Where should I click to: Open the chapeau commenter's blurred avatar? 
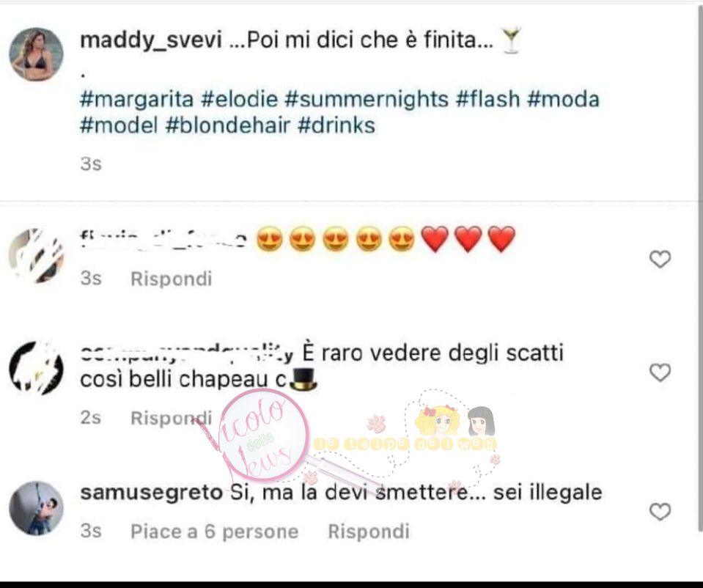click(37, 368)
